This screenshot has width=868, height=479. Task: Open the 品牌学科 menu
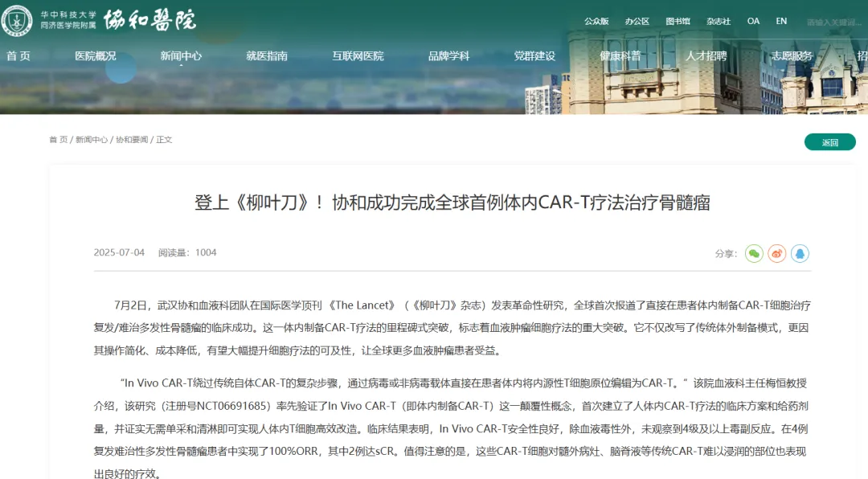click(x=449, y=56)
